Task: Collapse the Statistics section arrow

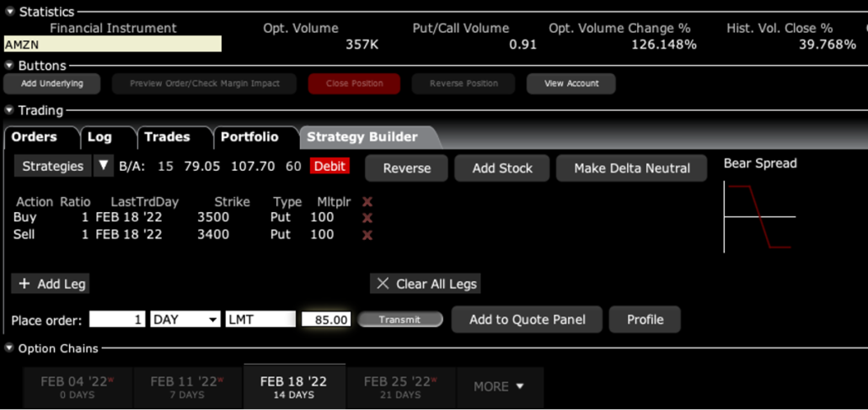Action: click(x=9, y=12)
